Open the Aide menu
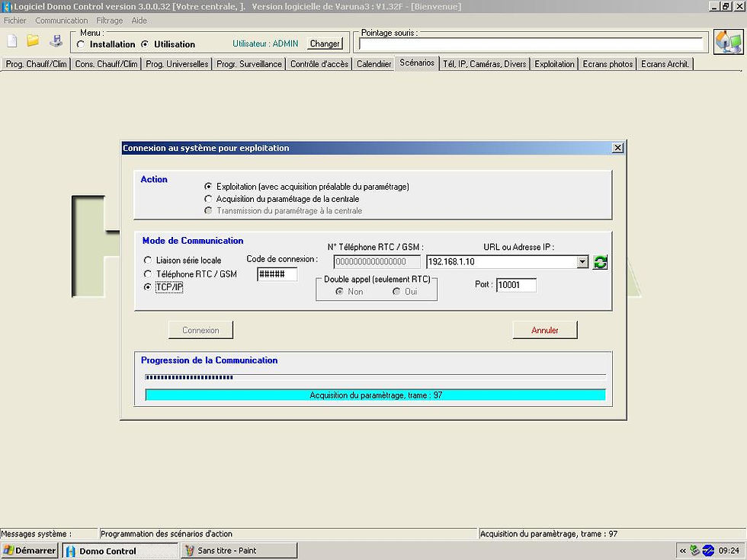The height and width of the screenshot is (560, 747). [139, 21]
